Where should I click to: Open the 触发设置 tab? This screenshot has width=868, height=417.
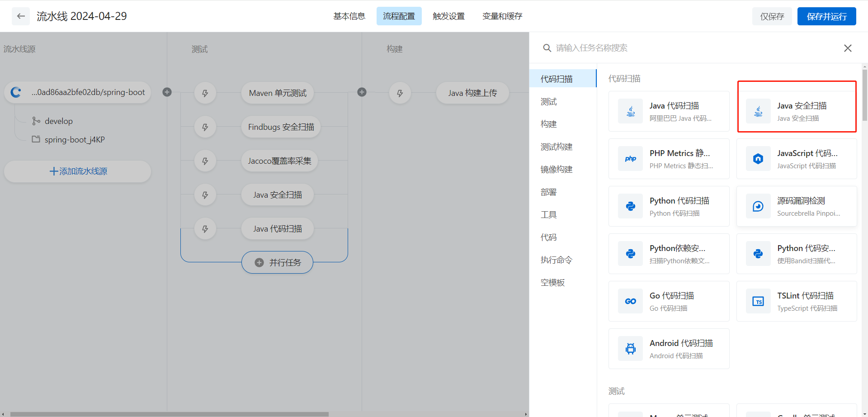pyautogui.click(x=448, y=16)
